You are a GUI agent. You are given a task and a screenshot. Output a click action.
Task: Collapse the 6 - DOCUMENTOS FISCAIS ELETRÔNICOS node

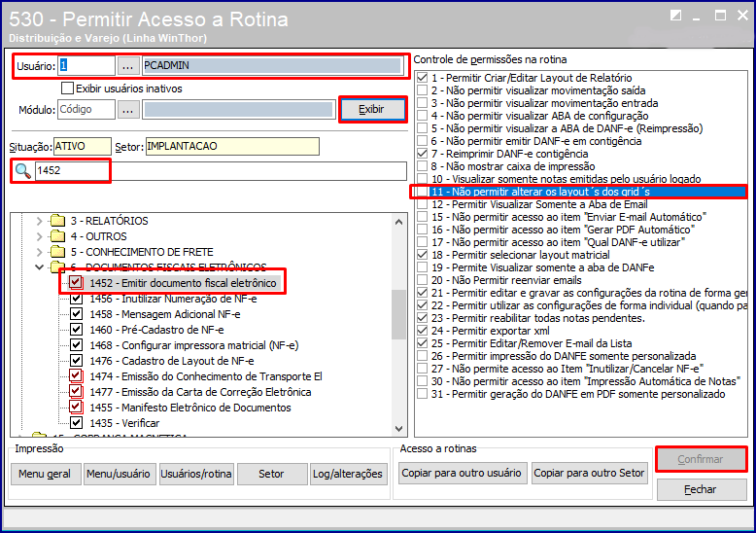[x=40, y=266]
